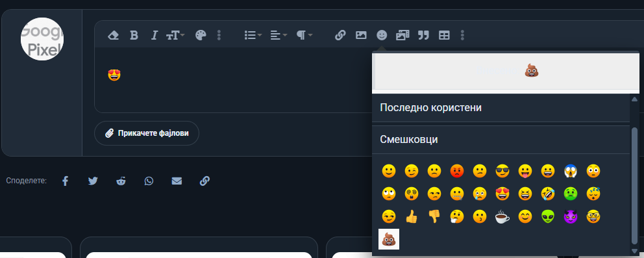Image resolution: width=644 pixels, height=258 pixels.
Task: Click inside the message editor text area
Action: (233, 80)
